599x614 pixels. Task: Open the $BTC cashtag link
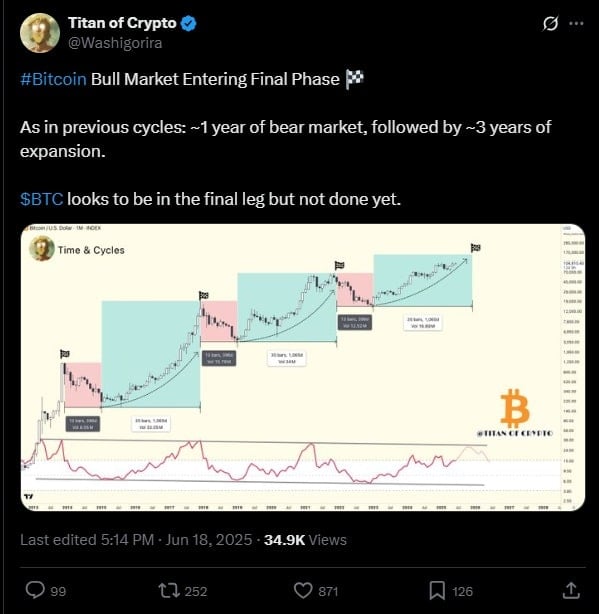(41, 199)
